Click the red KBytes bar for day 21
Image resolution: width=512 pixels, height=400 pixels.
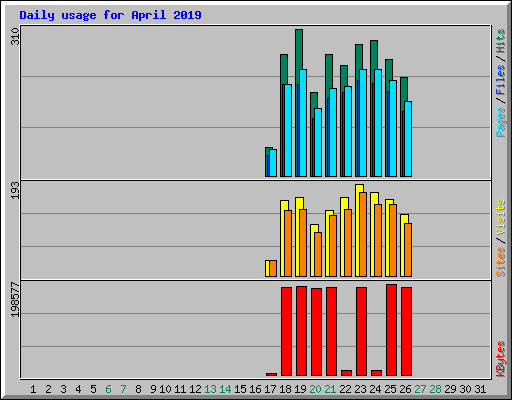[x=331, y=331]
